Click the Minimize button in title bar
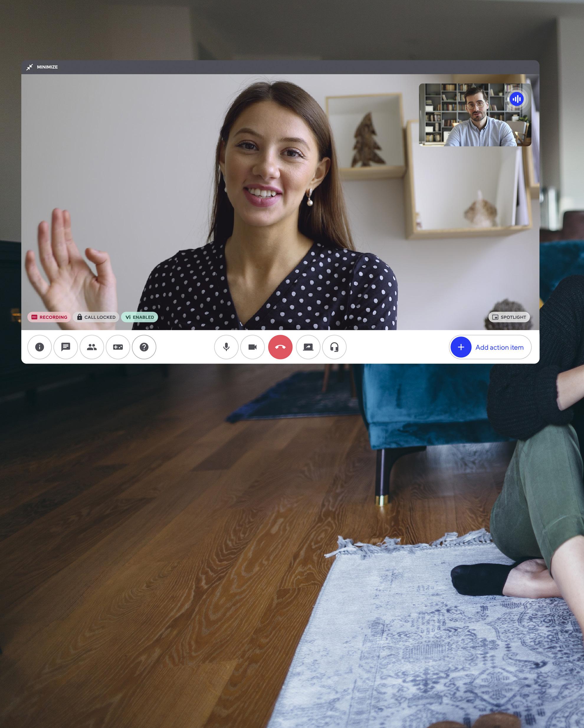The height and width of the screenshot is (728, 584). coord(42,67)
